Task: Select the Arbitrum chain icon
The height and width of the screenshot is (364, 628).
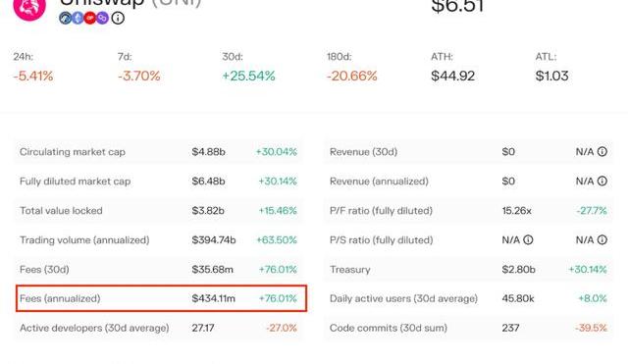Action: [x=66, y=18]
